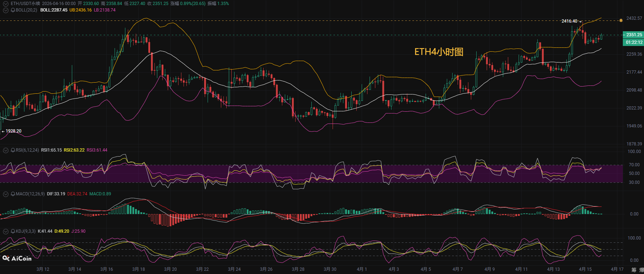Click the 爆 liquidation icon at bottom right

click(641, 270)
